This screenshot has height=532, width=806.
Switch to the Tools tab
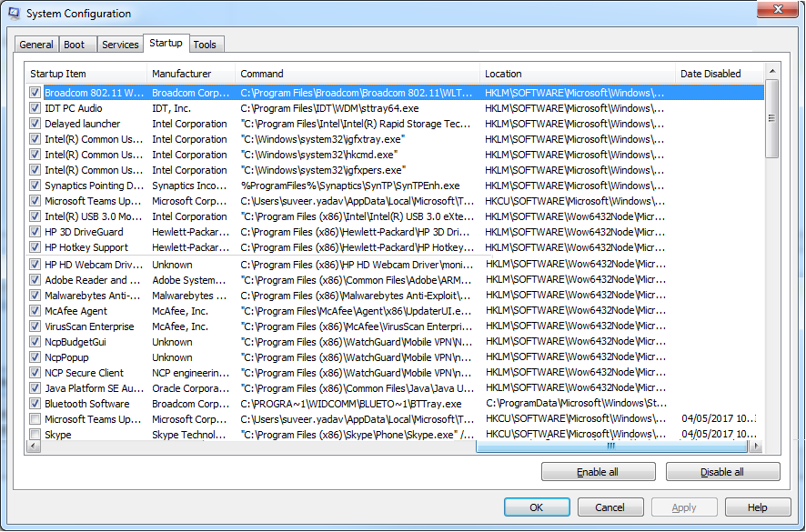click(x=205, y=45)
